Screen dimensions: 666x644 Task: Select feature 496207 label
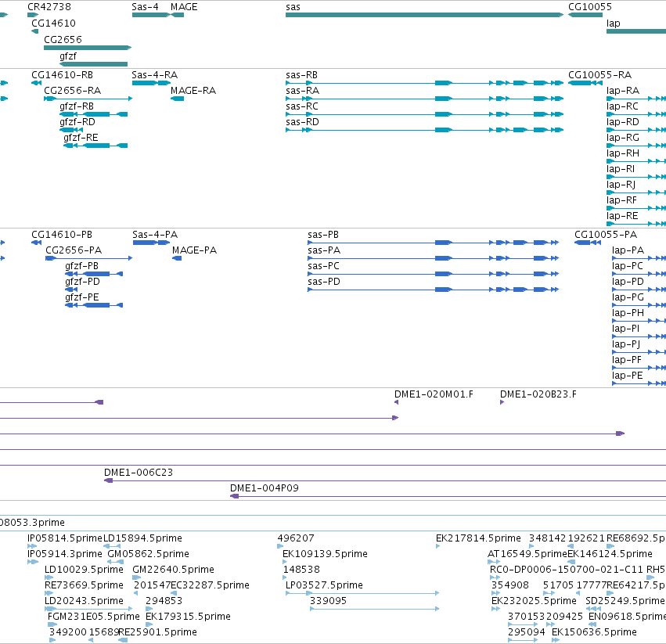click(x=296, y=538)
